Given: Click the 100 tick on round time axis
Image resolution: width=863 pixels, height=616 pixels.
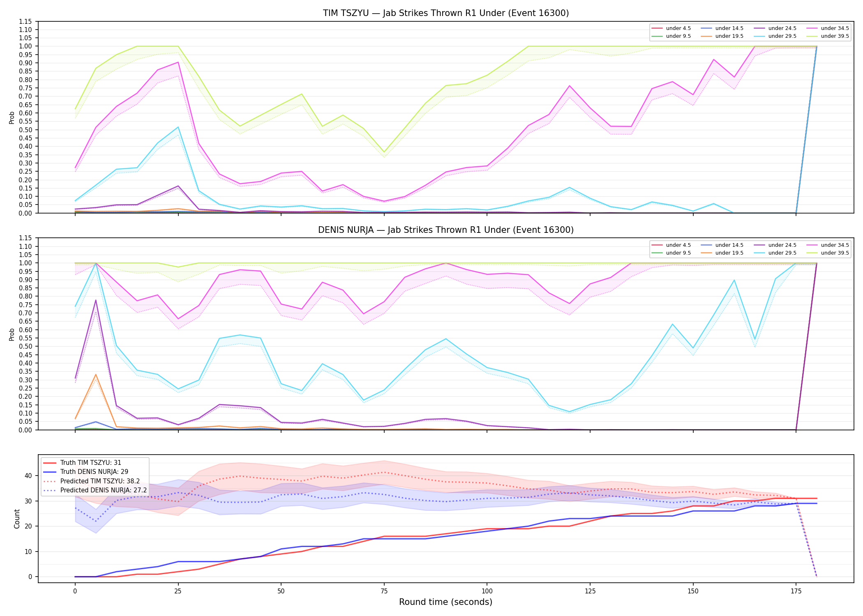Looking at the screenshot, I should (487, 591).
